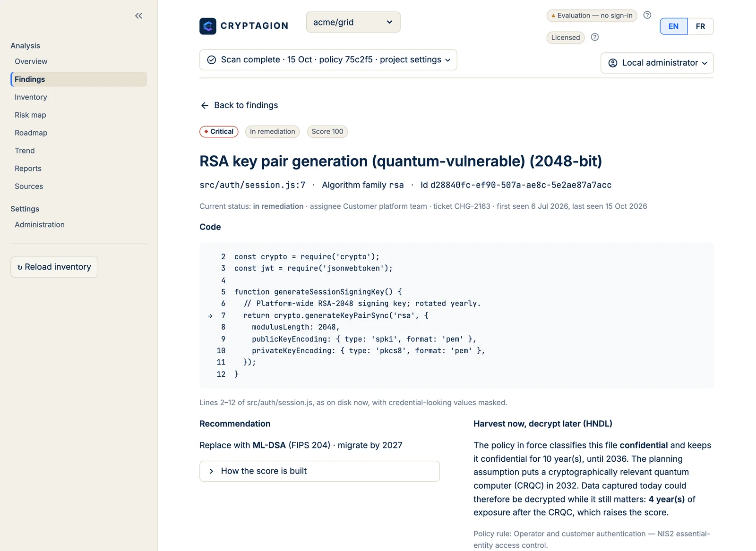Click Reload inventory button
The image size is (756, 551).
(x=54, y=267)
